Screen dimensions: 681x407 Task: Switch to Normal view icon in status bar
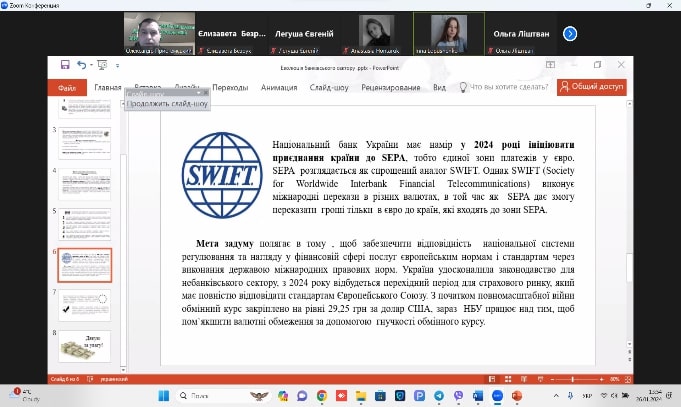tap(492, 379)
